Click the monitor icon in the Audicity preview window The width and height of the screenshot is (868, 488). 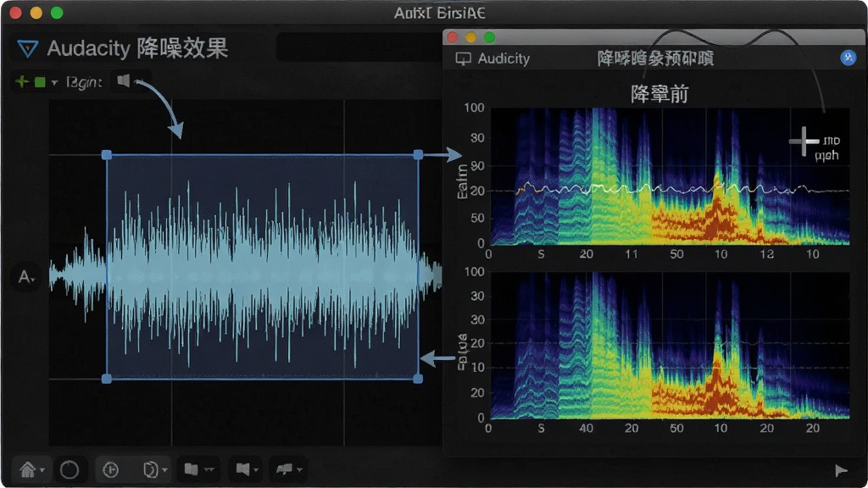tap(463, 58)
